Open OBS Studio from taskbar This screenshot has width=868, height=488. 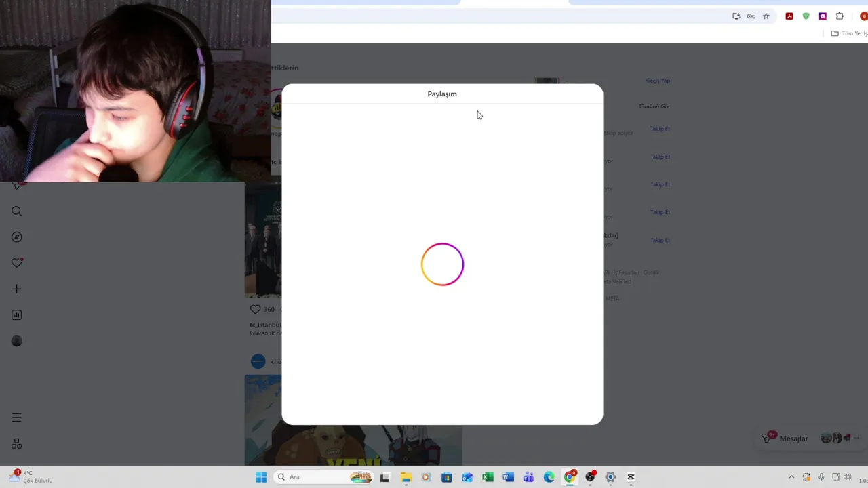coord(590,477)
